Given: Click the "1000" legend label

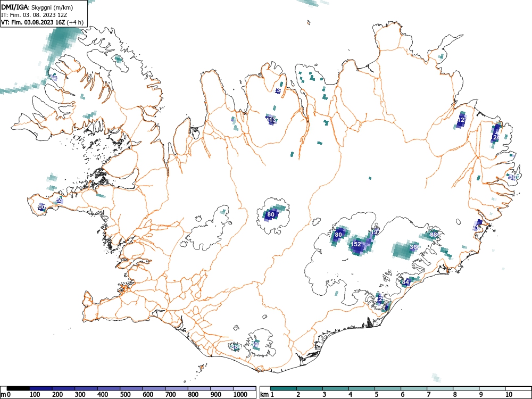Looking at the screenshot, I should (x=240, y=395).
